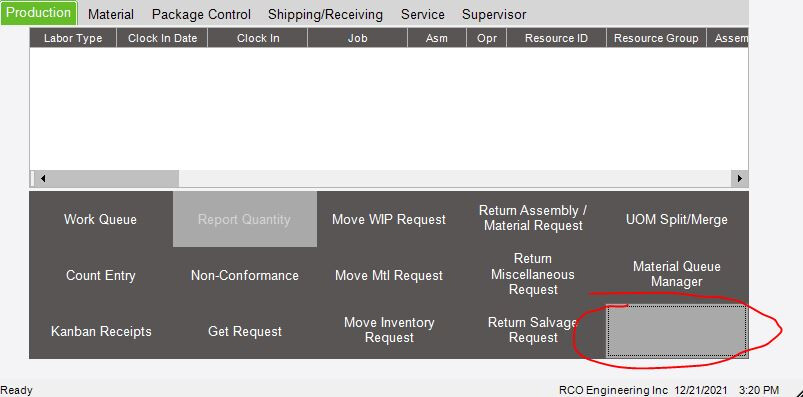Click the Clock In column header
Image resolution: width=803 pixels, height=397 pixels.
coord(258,38)
